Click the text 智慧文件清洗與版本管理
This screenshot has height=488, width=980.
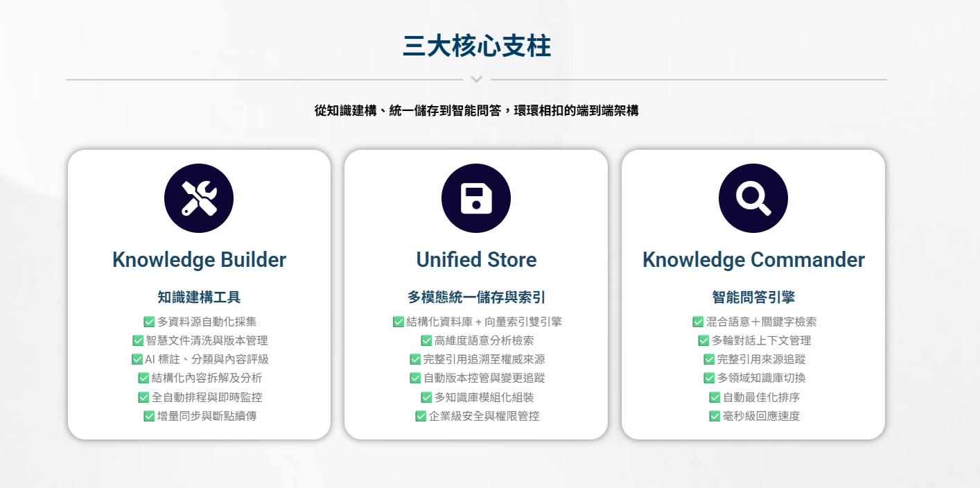pos(207,340)
